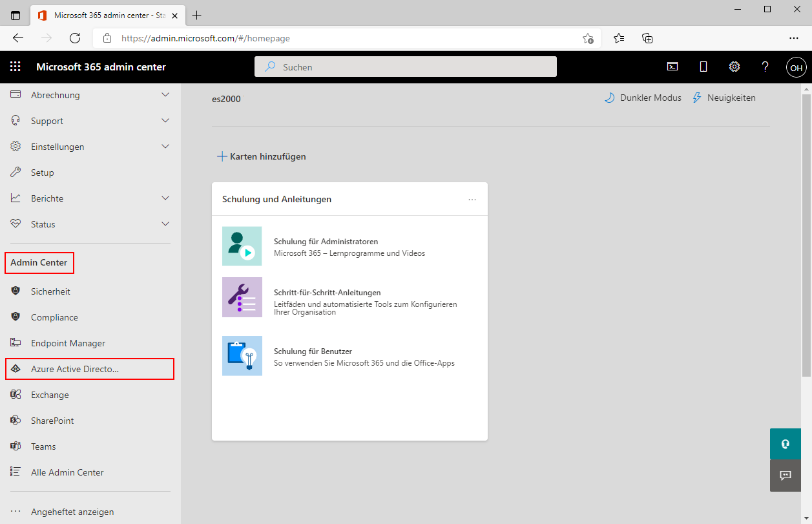Image resolution: width=812 pixels, height=524 pixels.
Task: Expand the Support chevron
Action: [165, 121]
